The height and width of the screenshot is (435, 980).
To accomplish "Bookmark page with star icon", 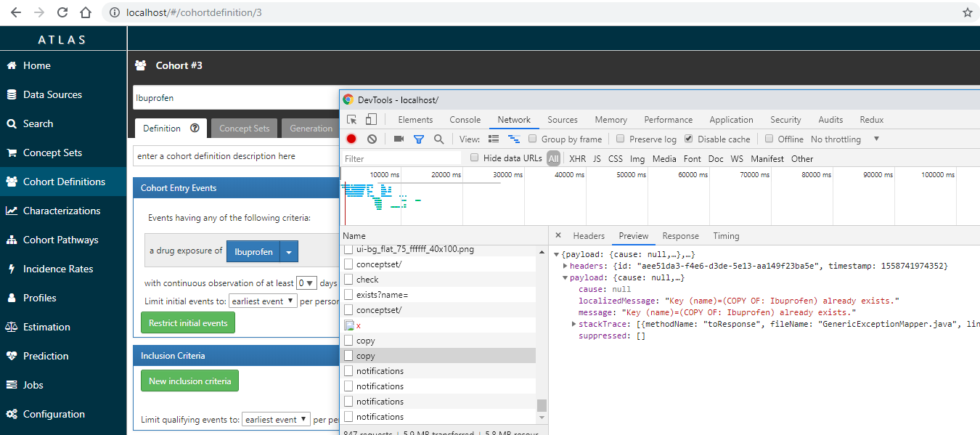I will coord(967,12).
